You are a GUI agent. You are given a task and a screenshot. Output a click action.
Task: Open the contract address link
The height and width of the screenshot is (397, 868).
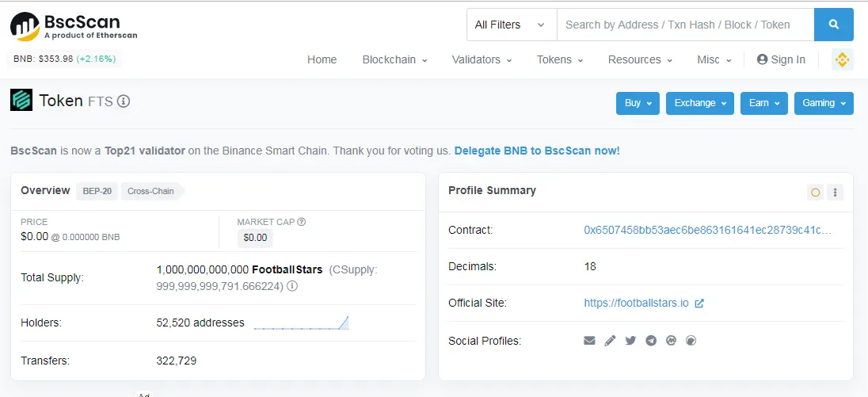tap(707, 230)
